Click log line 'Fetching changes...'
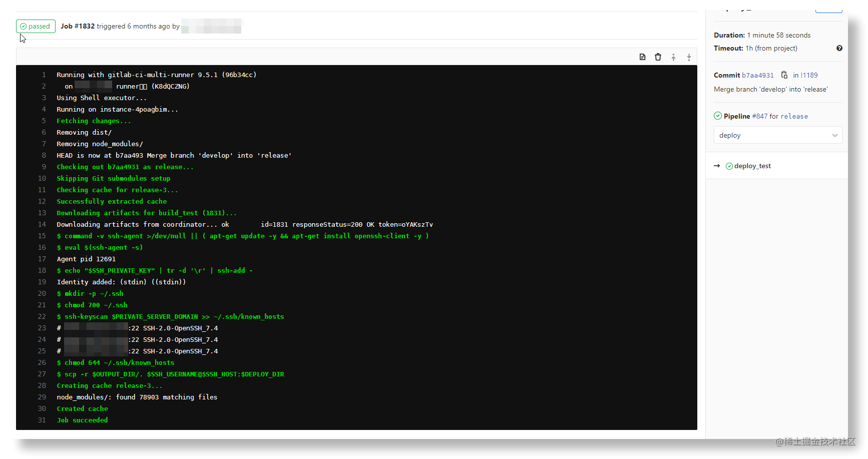This screenshot has width=868, height=459. point(94,121)
